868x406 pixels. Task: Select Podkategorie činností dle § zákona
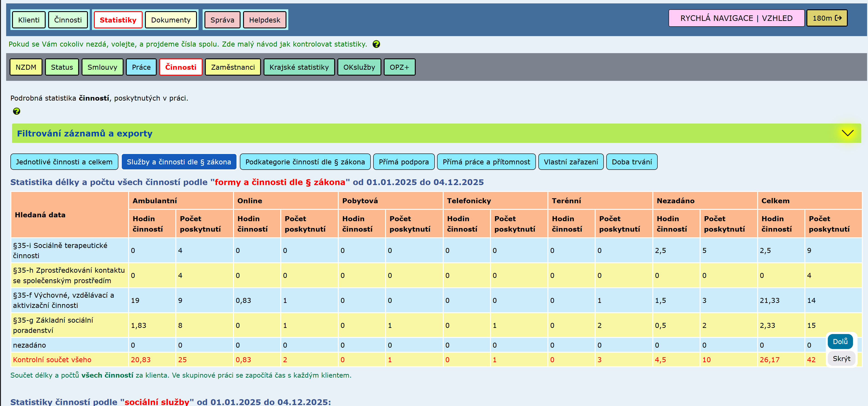point(305,162)
